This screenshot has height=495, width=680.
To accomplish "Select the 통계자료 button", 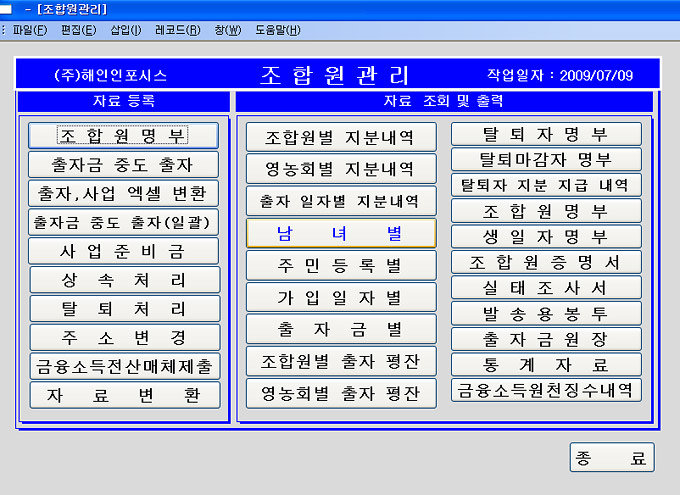I will 546,364.
